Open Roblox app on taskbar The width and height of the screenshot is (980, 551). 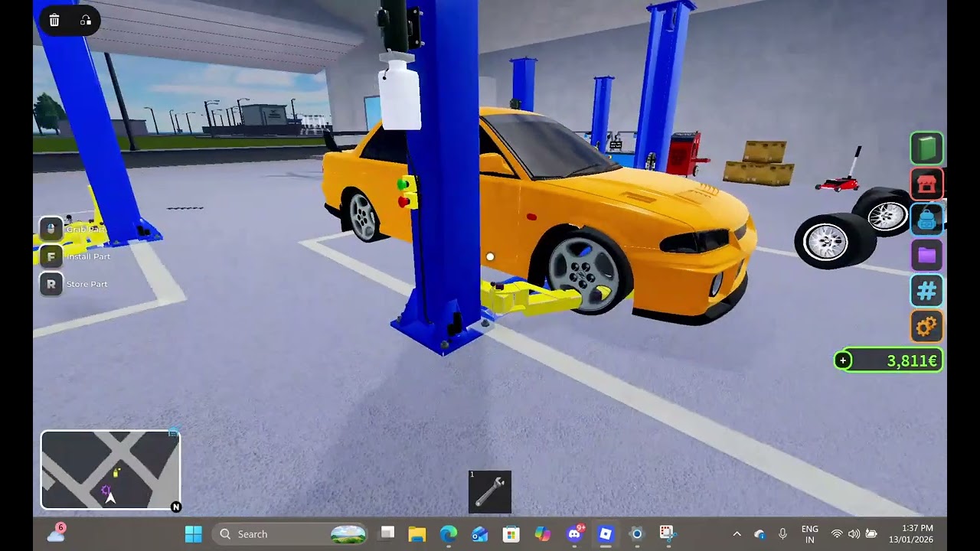point(606,534)
